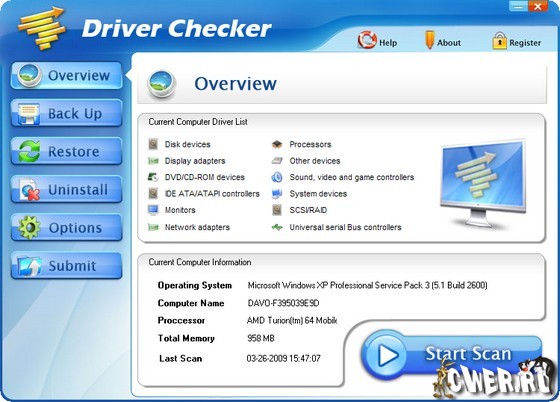Click the System devices icon
Viewport: 560px width, 402px height.
pyautogui.click(x=277, y=194)
